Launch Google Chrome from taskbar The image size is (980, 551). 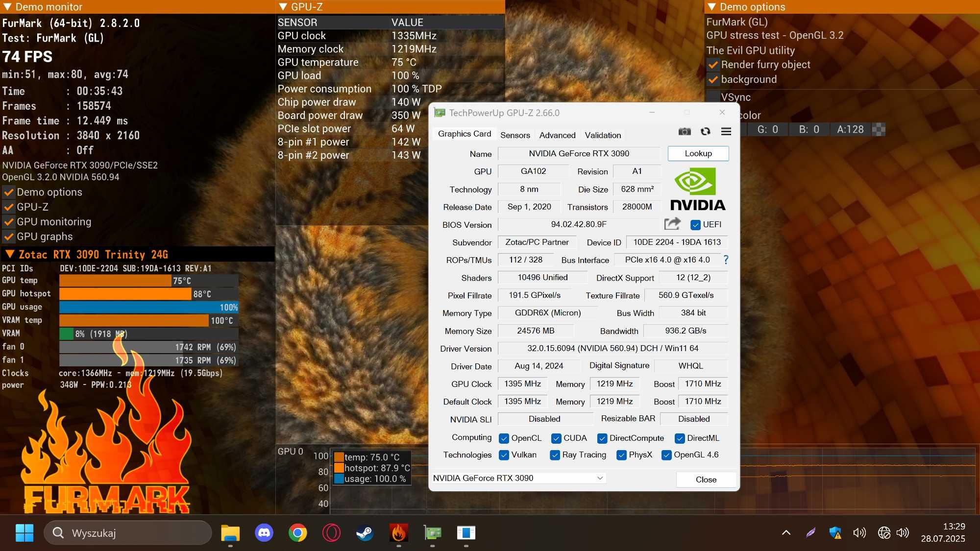click(297, 532)
